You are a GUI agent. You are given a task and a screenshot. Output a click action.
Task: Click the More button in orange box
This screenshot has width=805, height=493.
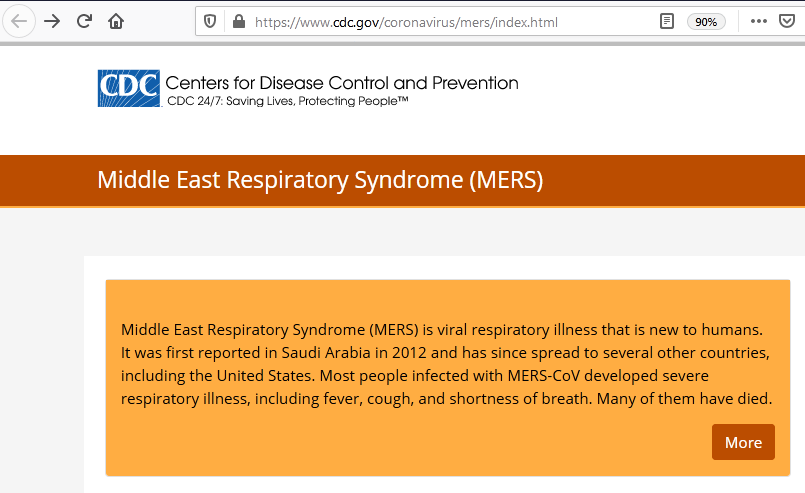click(743, 442)
